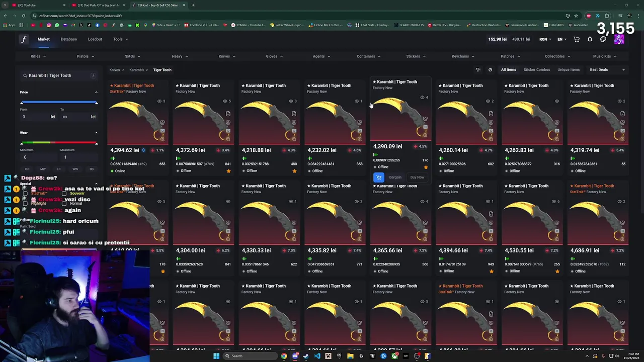Open the theme palette icon
The image size is (644, 362).
[x=603, y=39]
